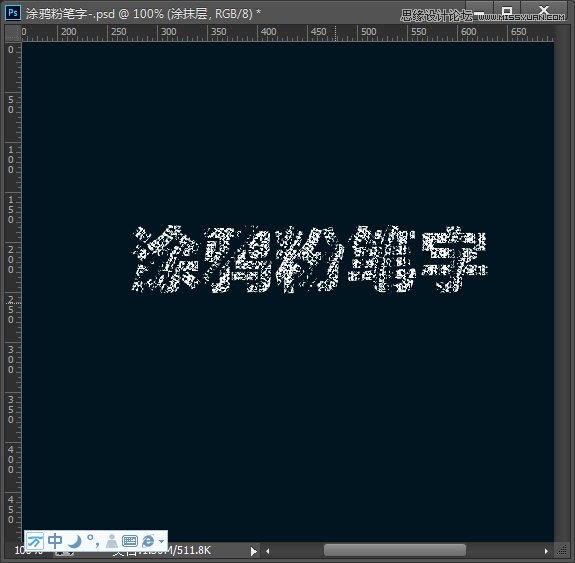Maximize the document window
The width and height of the screenshot is (575, 563).
[506, 11]
